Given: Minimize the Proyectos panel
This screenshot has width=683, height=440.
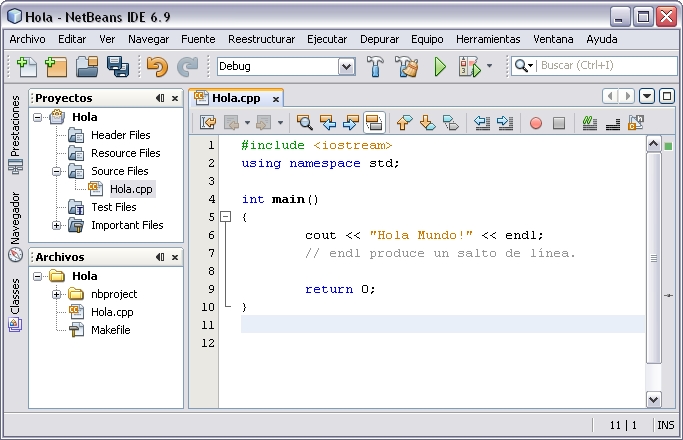Looking at the screenshot, I should [x=160, y=98].
